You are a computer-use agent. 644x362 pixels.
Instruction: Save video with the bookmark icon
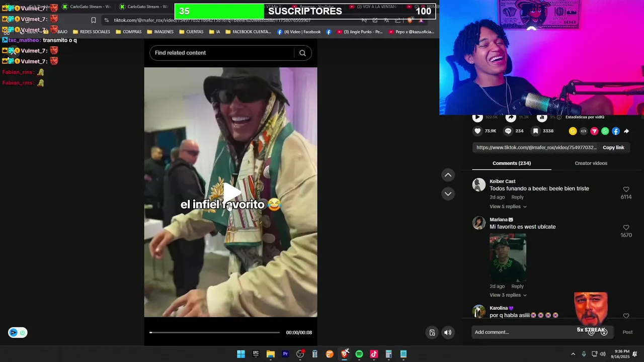536,131
